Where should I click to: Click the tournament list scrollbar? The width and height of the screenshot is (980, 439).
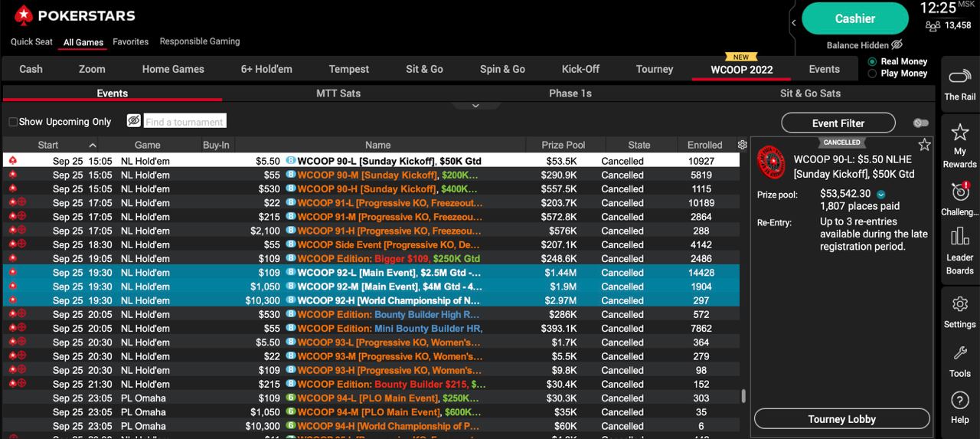click(x=743, y=395)
